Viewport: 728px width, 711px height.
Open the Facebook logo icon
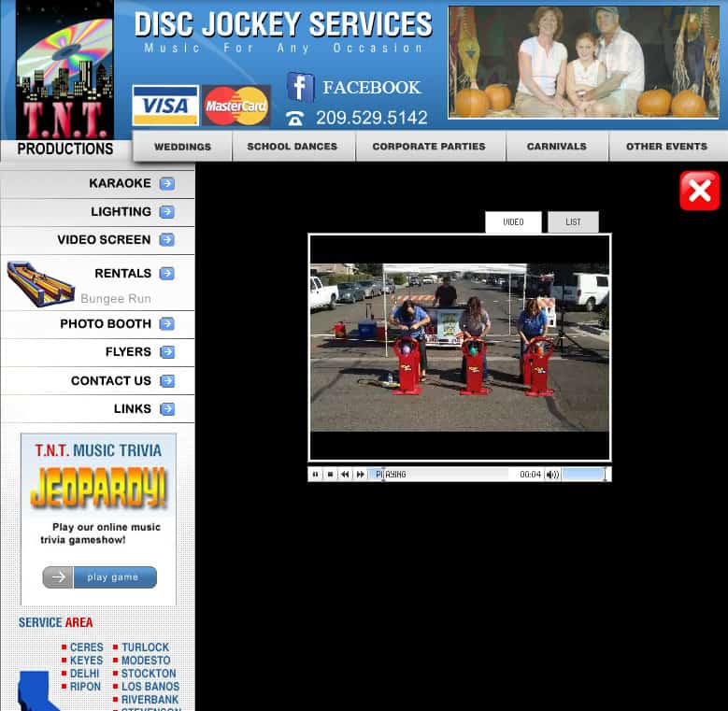(300, 87)
